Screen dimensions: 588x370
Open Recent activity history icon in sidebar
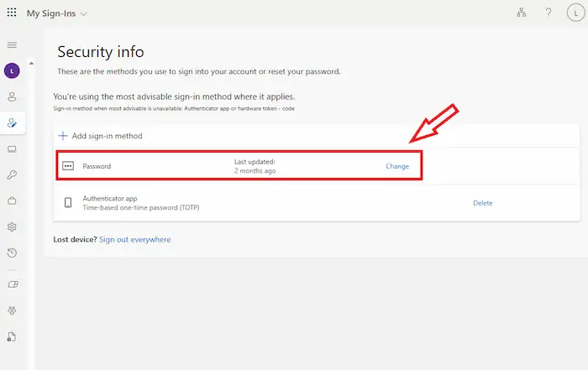click(12, 253)
